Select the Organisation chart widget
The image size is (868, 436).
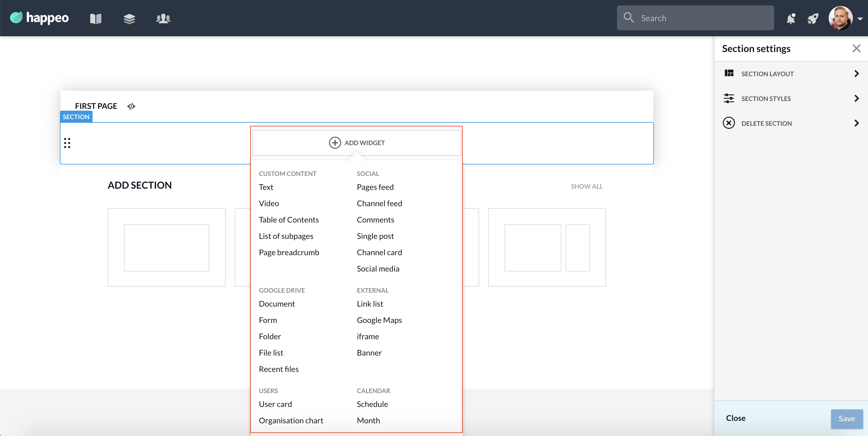tap(291, 421)
